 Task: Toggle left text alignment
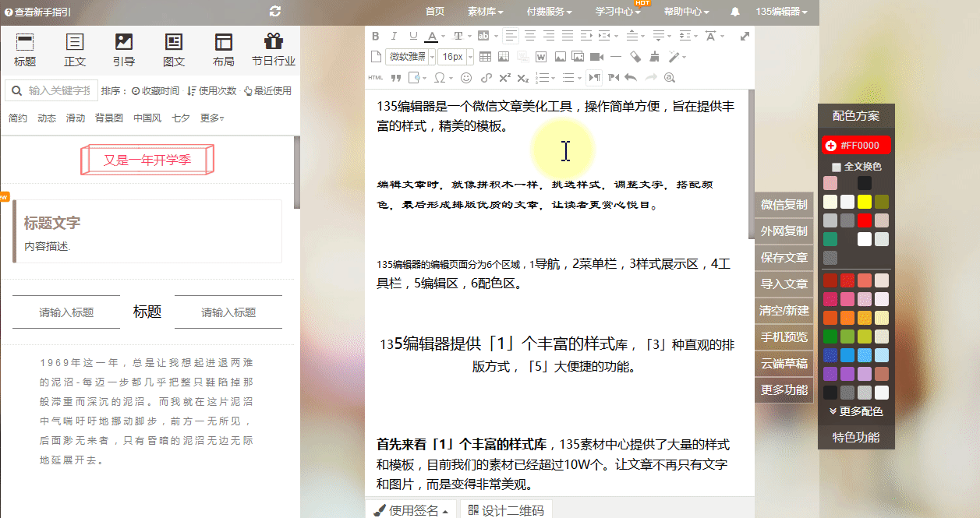pos(511,36)
